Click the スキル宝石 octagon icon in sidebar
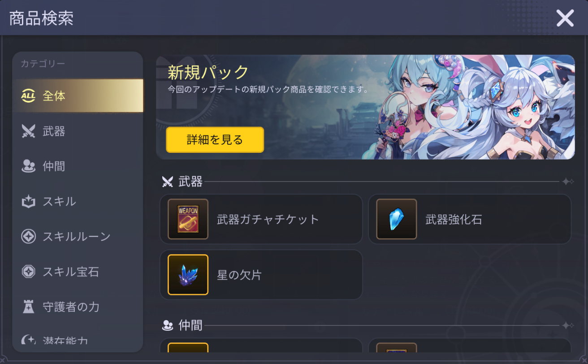This screenshot has width=588, height=364. (x=28, y=272)
